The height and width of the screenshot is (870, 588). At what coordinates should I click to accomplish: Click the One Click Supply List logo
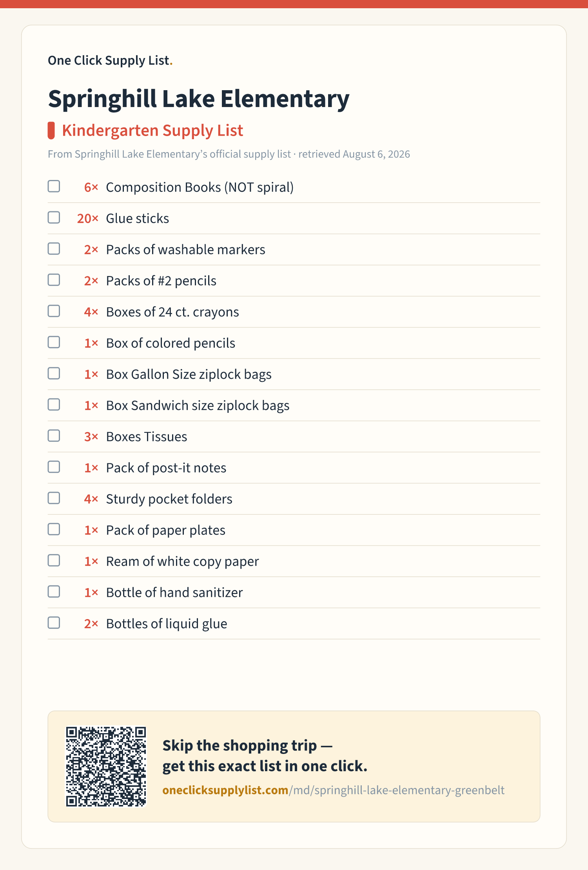(x=110, y=60)
